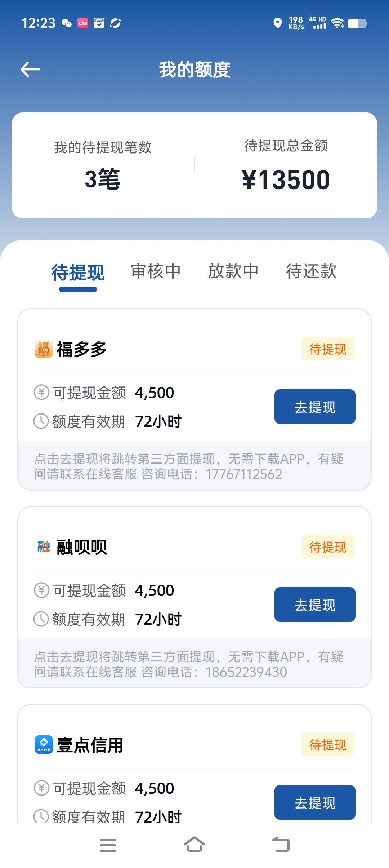Switch to the 审核中 tab
The height and width of the screenshot is (868, 389).
click(156, 271)
